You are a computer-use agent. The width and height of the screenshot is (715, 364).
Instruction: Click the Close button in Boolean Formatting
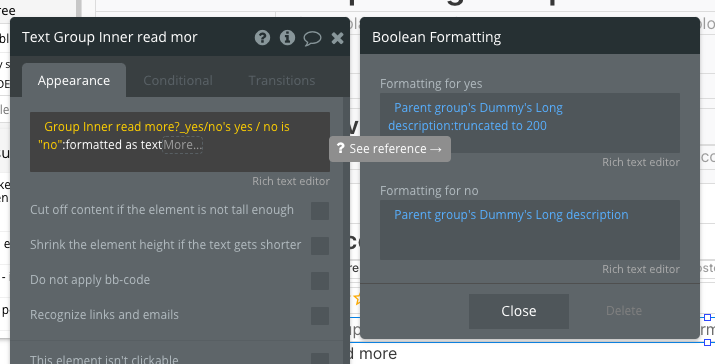(519, 311)
